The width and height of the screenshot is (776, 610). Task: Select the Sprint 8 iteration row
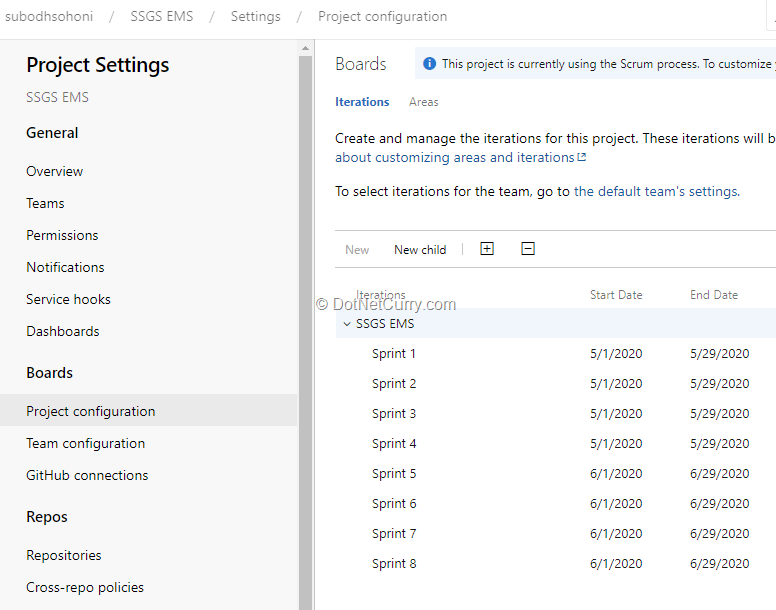coord(556,563)
